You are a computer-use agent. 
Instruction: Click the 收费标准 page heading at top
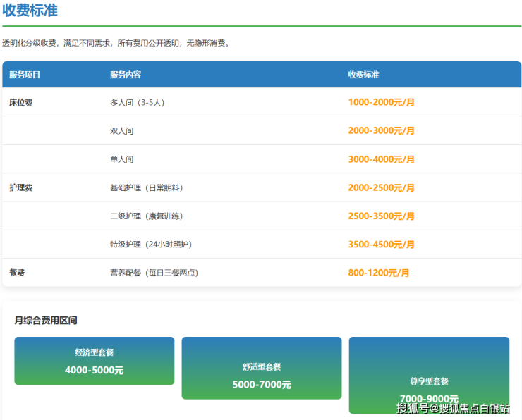pos(30,11)
